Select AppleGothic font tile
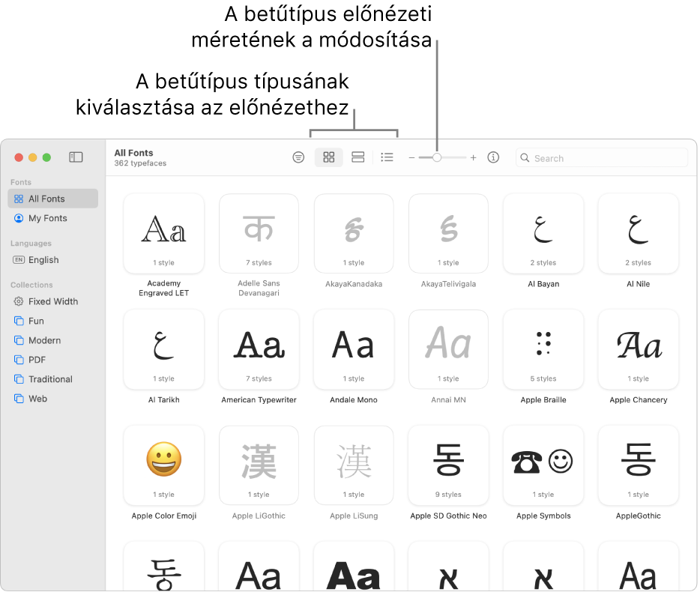This screenshot has height=592, width=700. (x=639, y=465)
